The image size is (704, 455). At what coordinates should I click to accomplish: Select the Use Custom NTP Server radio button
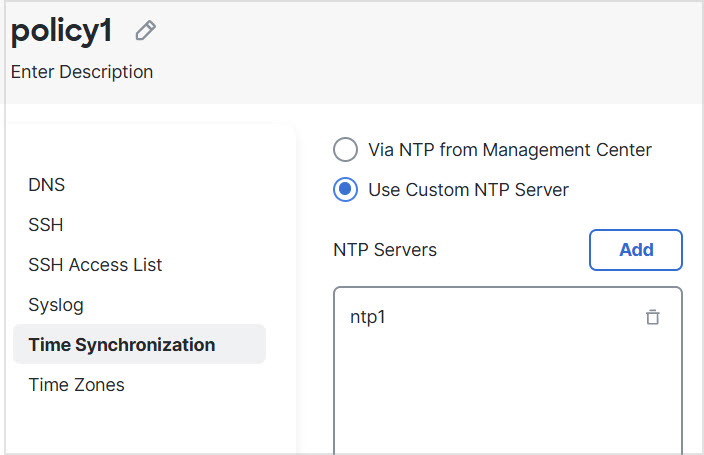(x=345, y=189)
